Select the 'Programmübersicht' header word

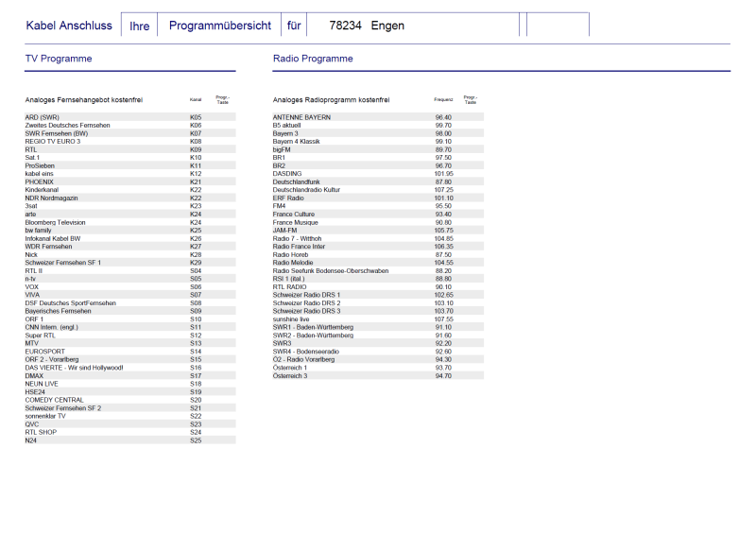click(220, 26)
